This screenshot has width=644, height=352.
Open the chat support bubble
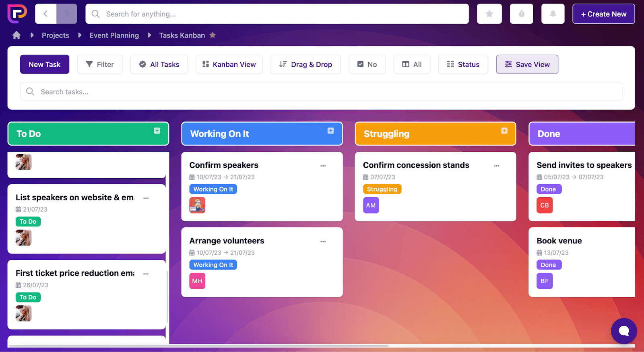pyautogui.click(x=623, y=331)
